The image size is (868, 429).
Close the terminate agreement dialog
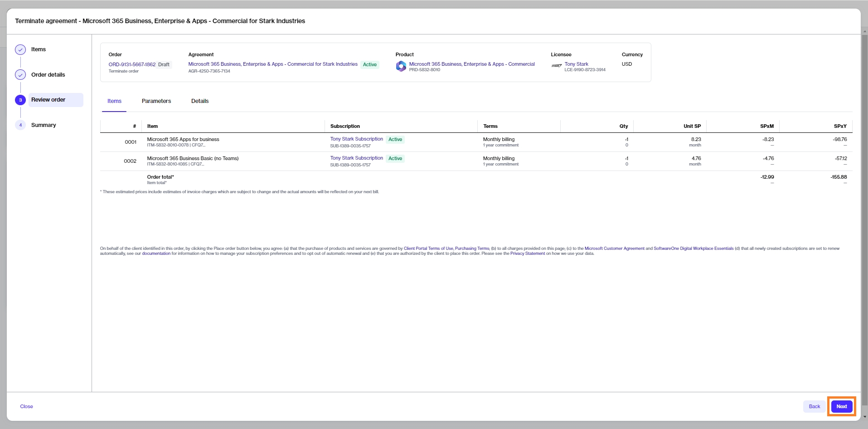coord(26,406)
